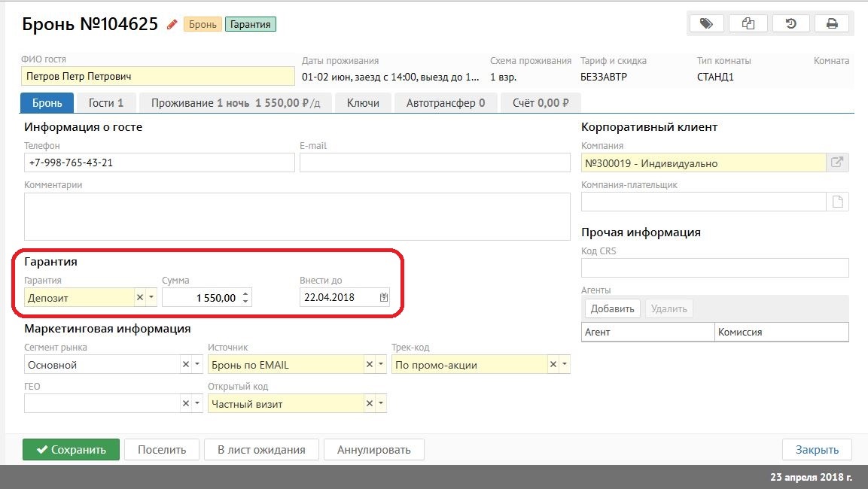Increase the Сумма value with stepper
The height and width of the screenshot is (489, 868).
(246, 294)
